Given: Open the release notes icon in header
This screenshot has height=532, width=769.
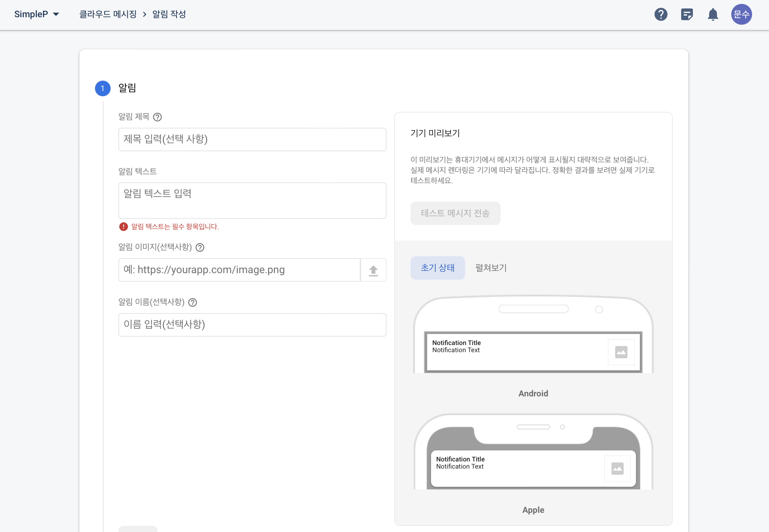Looking at the screenshot, I should [x=687, y=14].
